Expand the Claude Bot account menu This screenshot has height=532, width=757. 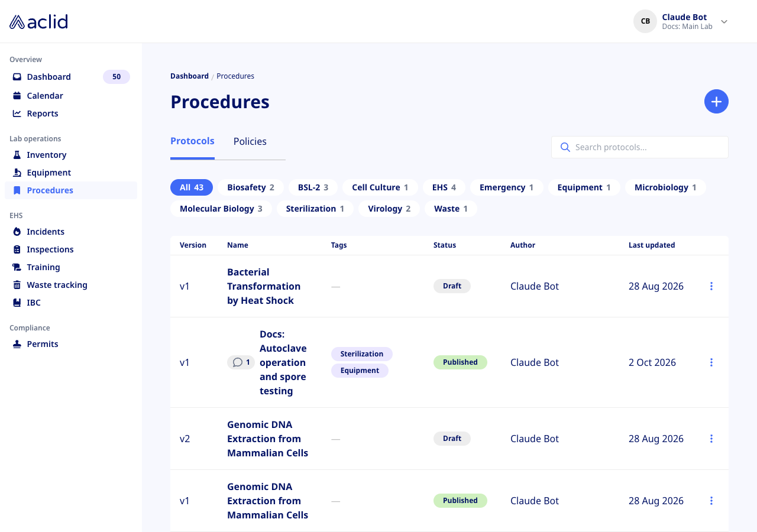point(724,22)
